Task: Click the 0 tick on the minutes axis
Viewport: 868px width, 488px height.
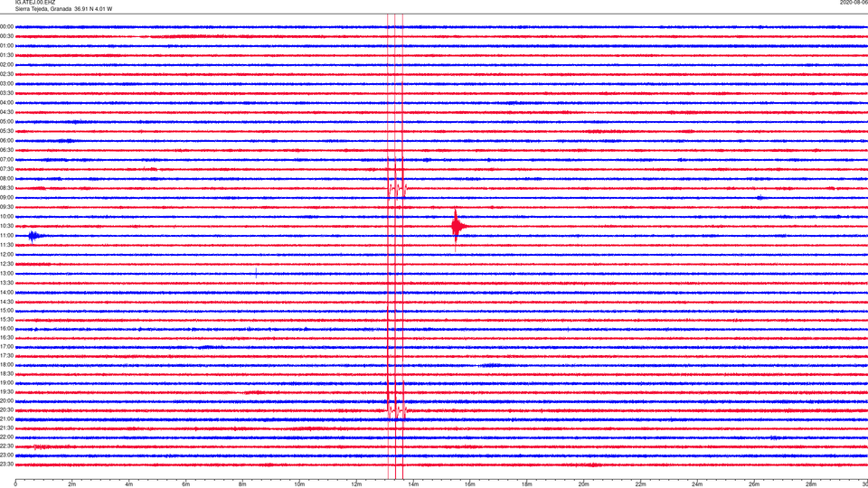Action: (15, 484)
